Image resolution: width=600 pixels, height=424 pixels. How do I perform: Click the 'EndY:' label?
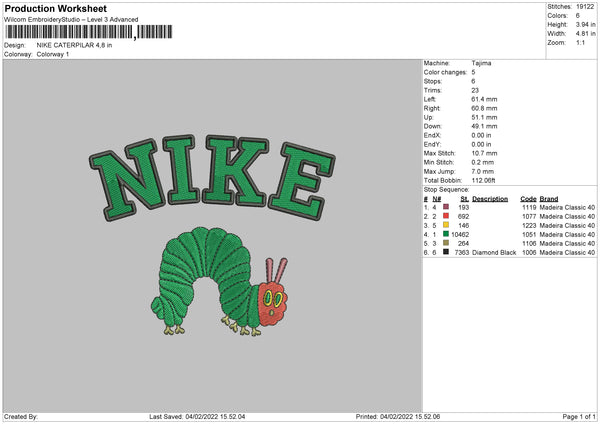(432, 144)
